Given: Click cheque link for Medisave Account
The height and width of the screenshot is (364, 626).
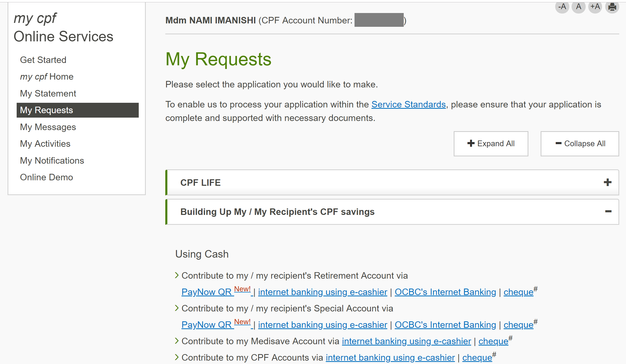Looking at the screenshot, I should click(493, 341).
